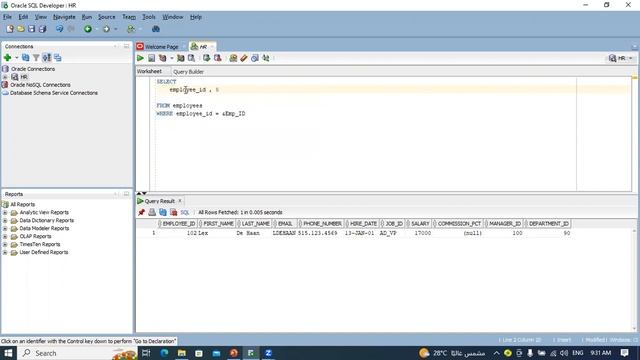Expand Data Dictionary Reports folder
The image size is (640, 360).
(5, 220)
